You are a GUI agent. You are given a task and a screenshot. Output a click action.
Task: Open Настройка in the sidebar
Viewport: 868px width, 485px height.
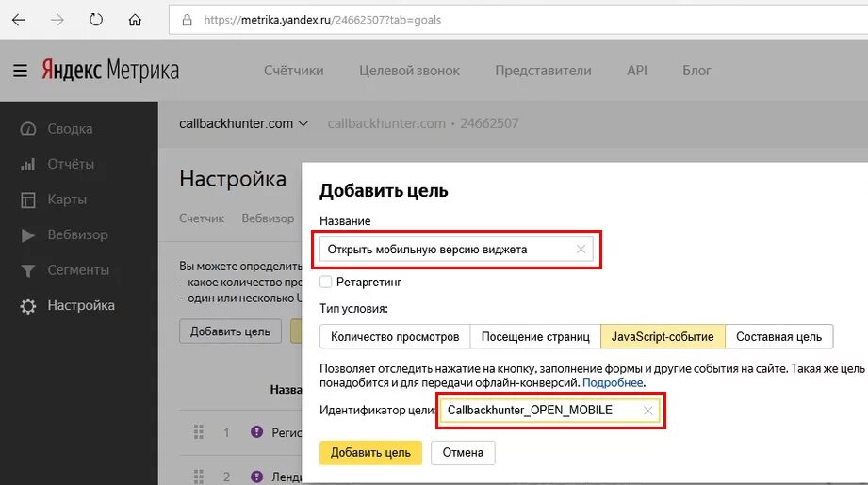coord(81,305)
